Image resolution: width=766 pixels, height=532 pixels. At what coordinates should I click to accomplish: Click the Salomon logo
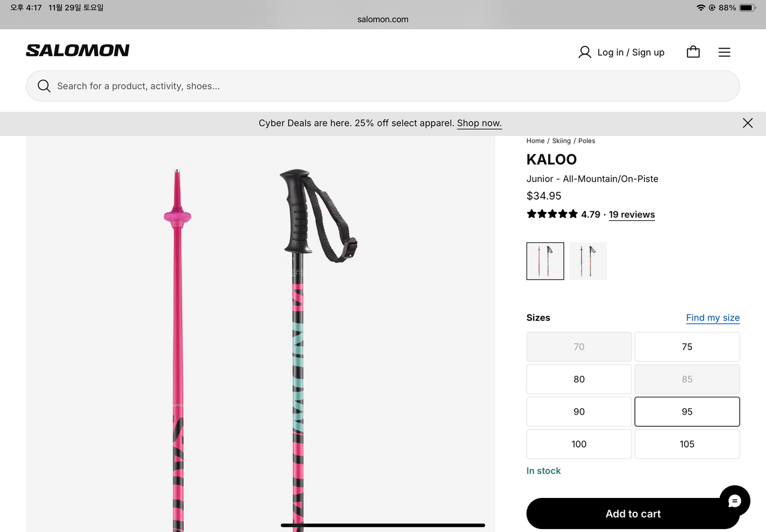78,51
